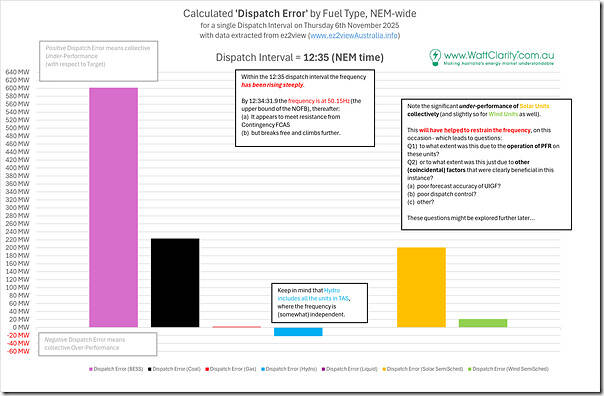The height and width of the screenshot is (396, 604).
Task: Click the Hydro legend color swatch
Action: 263,369
